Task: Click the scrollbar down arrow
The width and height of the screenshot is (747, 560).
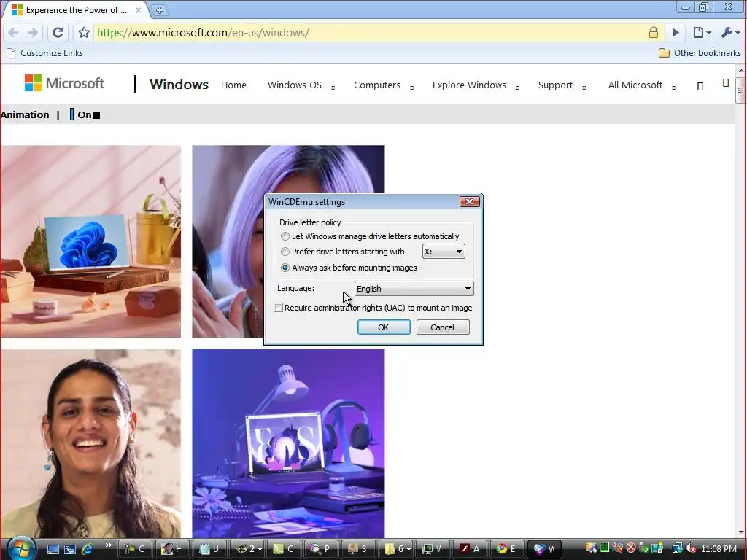Action: (x=741, y=532)
